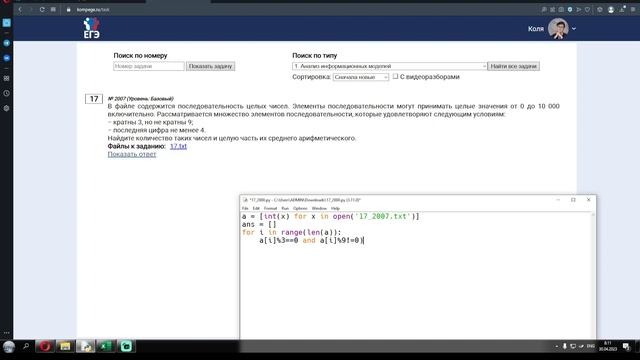Open the second blue messenger sidebar icon
Screen dimensions: 640x360
tap(7, 58)
